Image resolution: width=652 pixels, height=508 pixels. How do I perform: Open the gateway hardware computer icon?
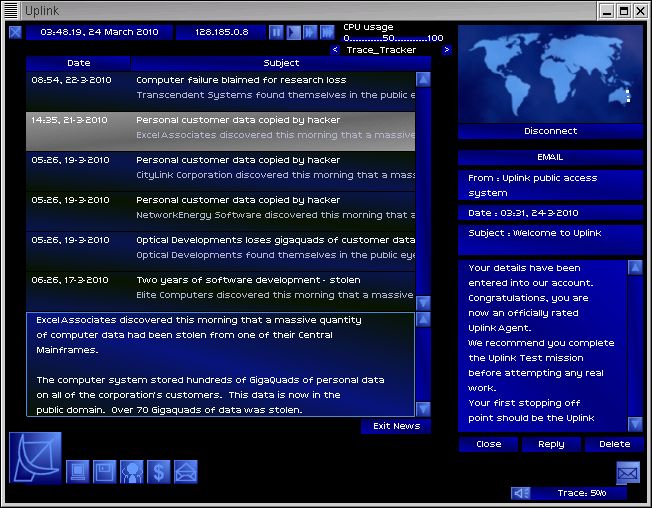[78, 472]
